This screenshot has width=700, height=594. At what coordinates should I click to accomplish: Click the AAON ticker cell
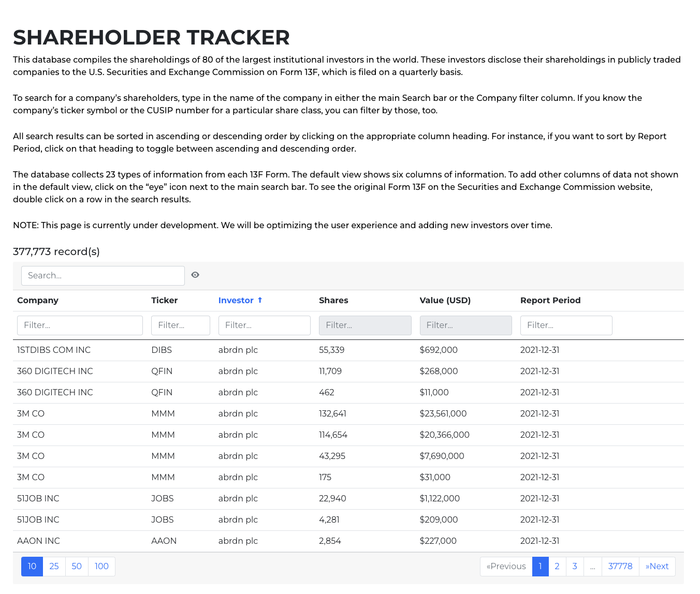164,541
